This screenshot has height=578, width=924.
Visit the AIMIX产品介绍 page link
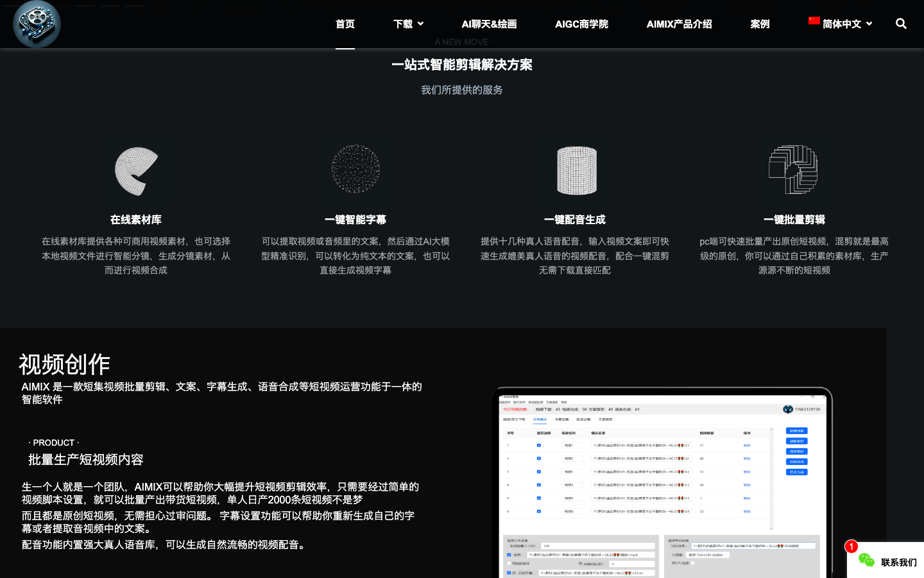point(679,24)
